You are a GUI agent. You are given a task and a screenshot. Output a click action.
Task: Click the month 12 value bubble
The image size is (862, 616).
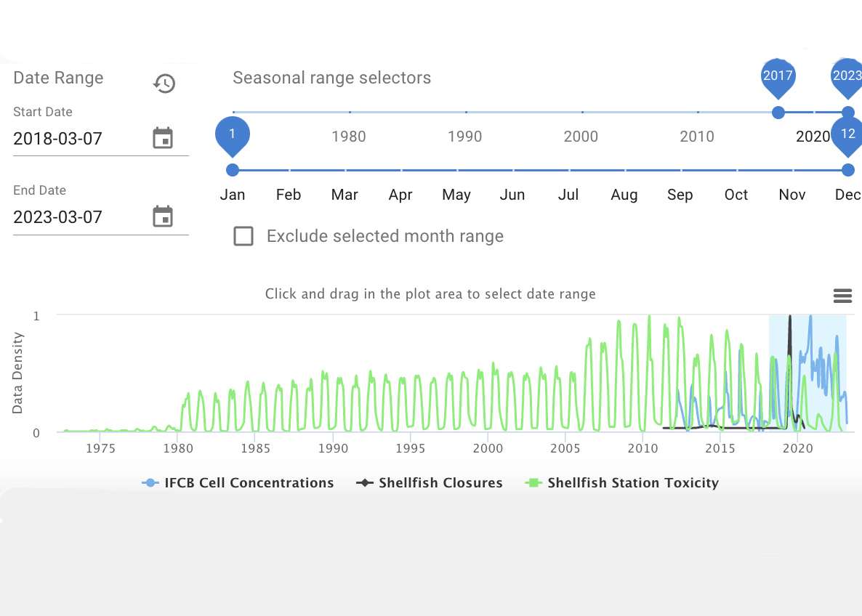click(847, 135)
